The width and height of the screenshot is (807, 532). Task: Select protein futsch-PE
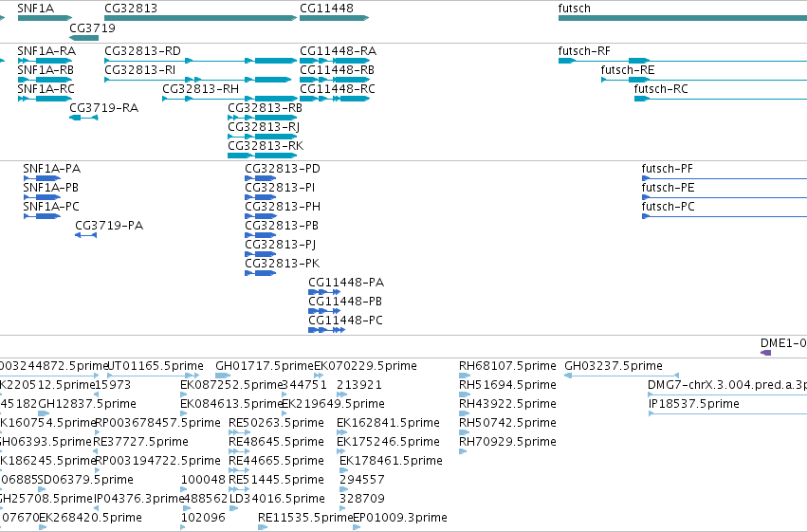[724, 197]
